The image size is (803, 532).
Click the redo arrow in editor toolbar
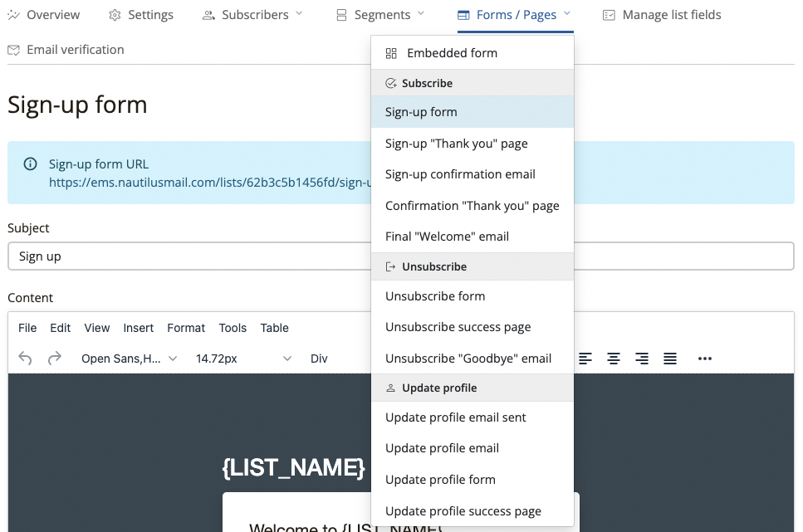[x=55, y=359]
